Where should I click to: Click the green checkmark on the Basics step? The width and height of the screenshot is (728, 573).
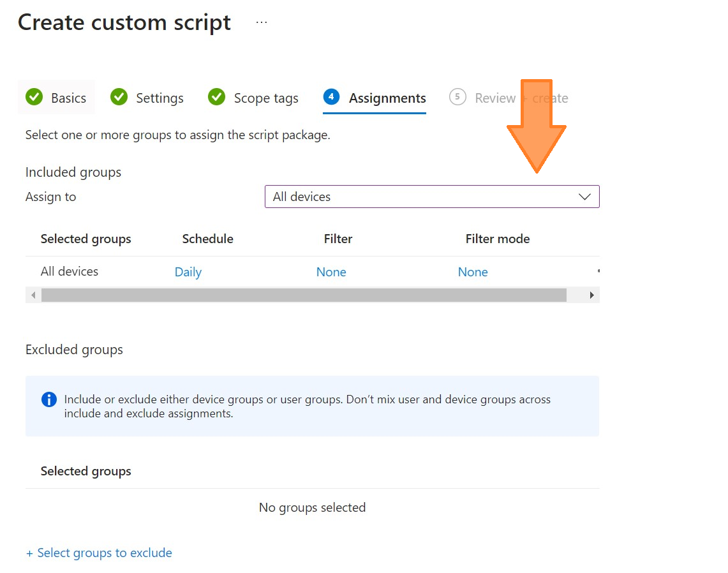click(34, 97)
